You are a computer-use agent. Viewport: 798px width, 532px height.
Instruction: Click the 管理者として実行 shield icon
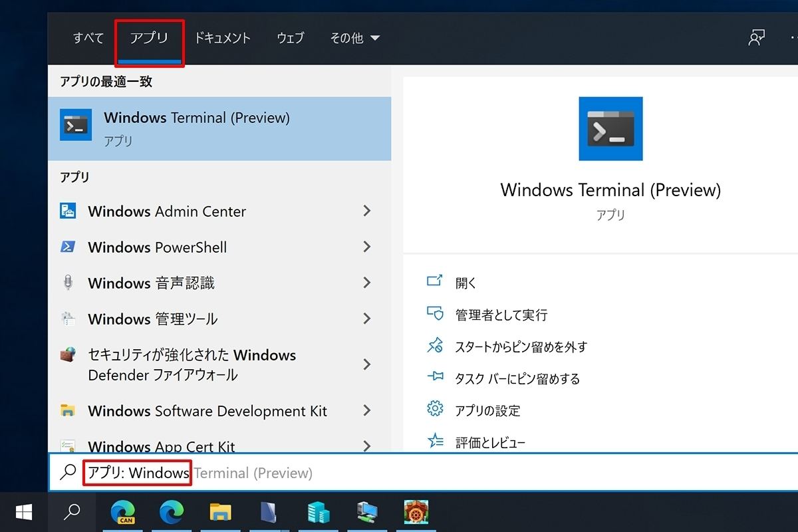[x=434, y=313]
